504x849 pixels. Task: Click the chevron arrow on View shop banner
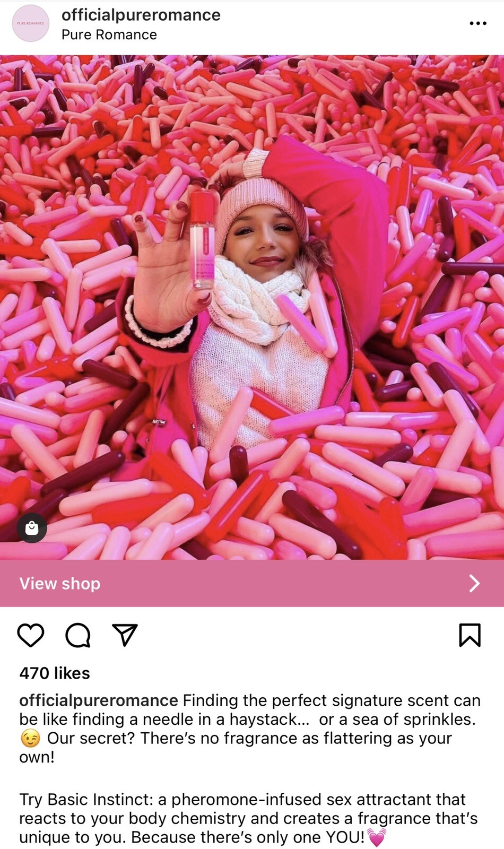[474, 583]
